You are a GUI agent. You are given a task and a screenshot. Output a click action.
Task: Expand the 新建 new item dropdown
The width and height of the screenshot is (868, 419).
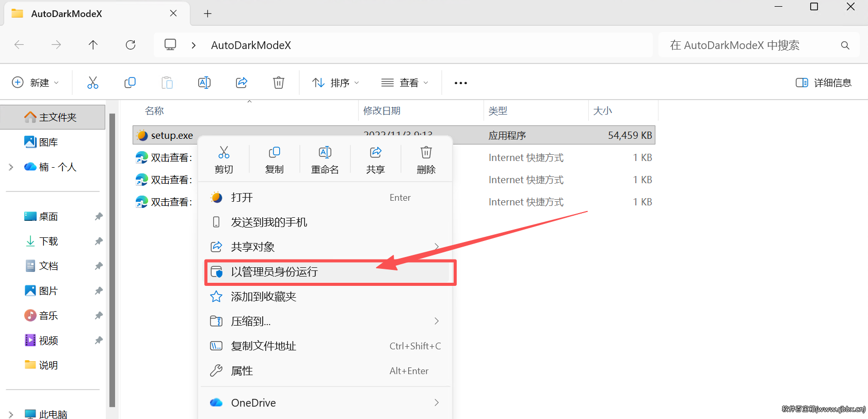point(35,83)
